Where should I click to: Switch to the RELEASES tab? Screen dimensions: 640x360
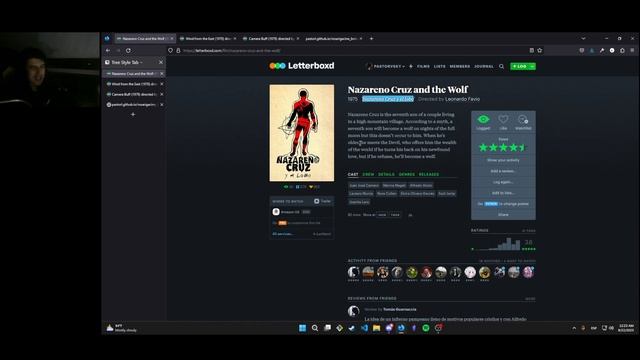click(x=429, y=174)
